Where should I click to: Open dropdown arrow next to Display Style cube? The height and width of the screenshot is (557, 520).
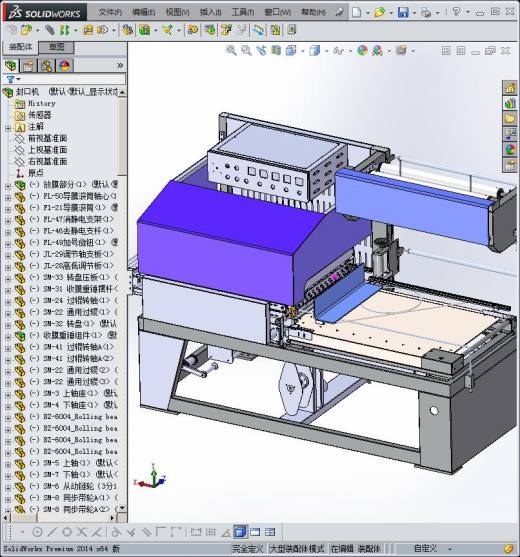(x=326, y=51)
